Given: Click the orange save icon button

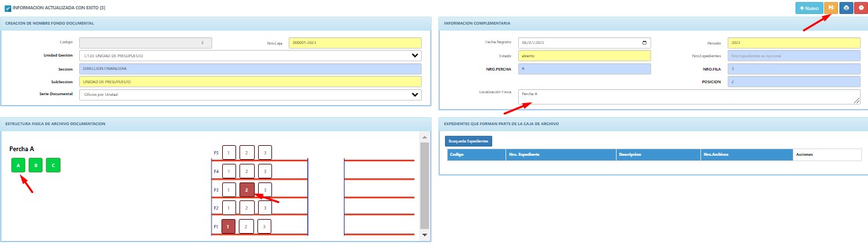Looking at the screenshot, I should pyautogui.click(x=831, y=8).
